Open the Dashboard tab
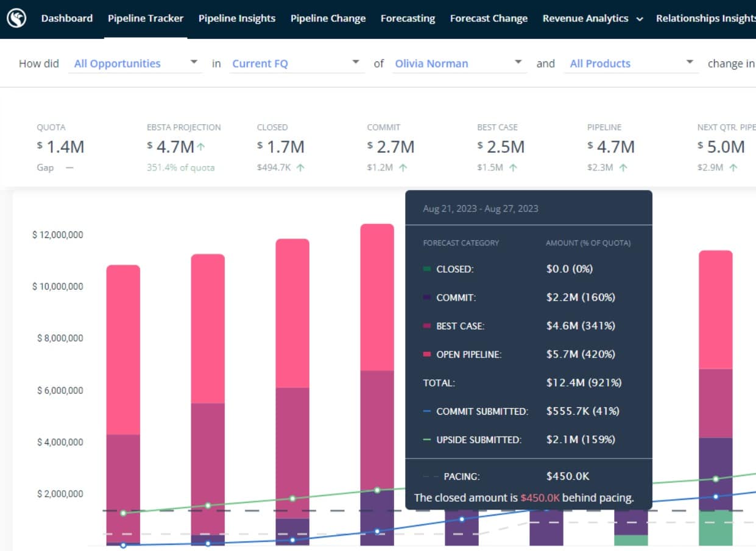 [x=67, y=18]
